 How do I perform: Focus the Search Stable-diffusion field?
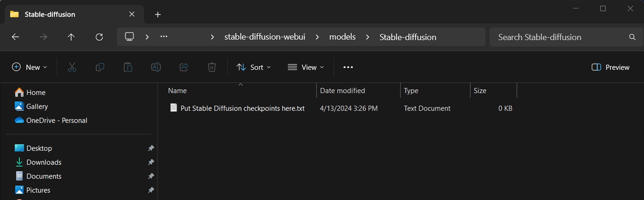point(566,37)
